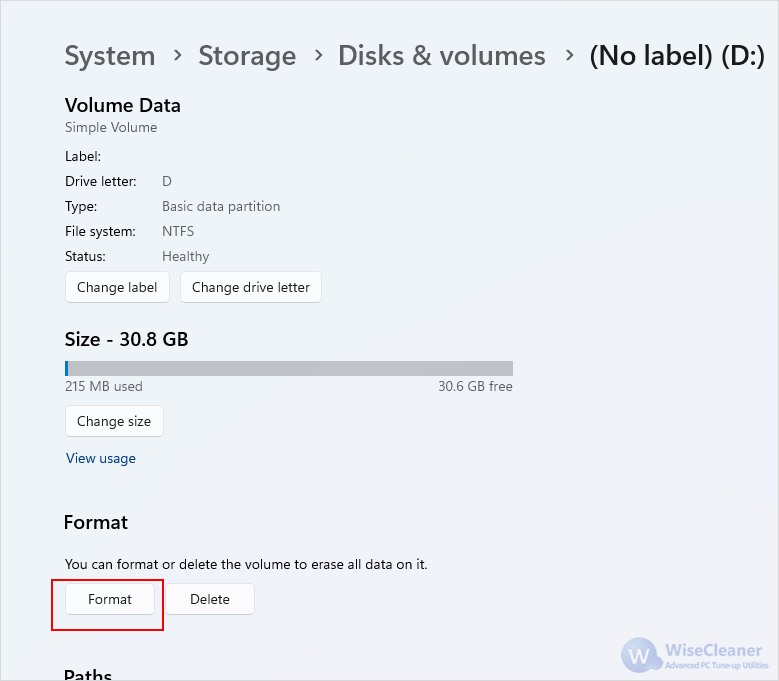Click the Change label button
Screen dimensions: 779x681
pos(117,287)
